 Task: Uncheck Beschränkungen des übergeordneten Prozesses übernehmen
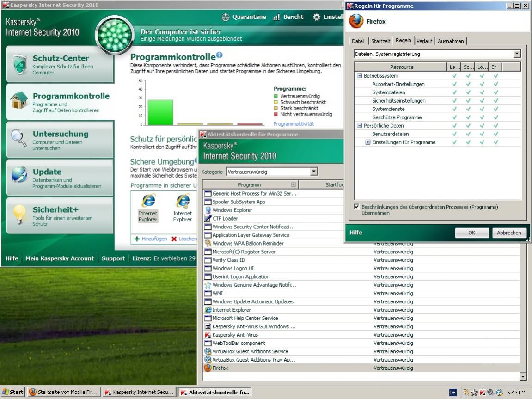point(356,207)
